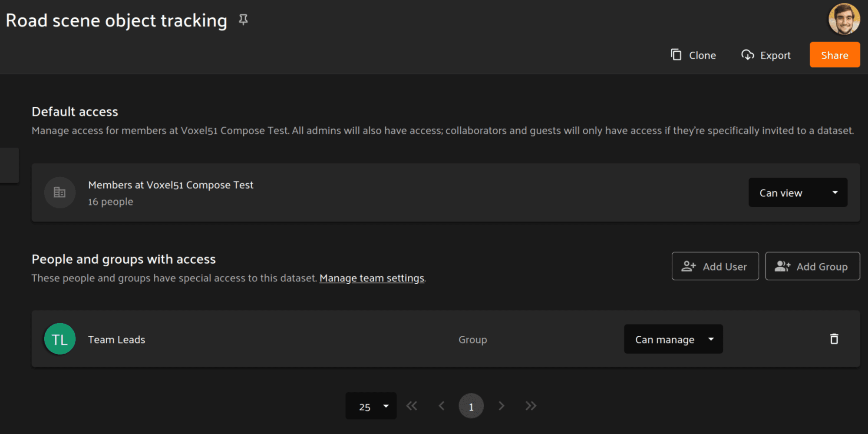The image size is (868, 434).
Task: Select page 1 in pagination
Action: [471, 406]
